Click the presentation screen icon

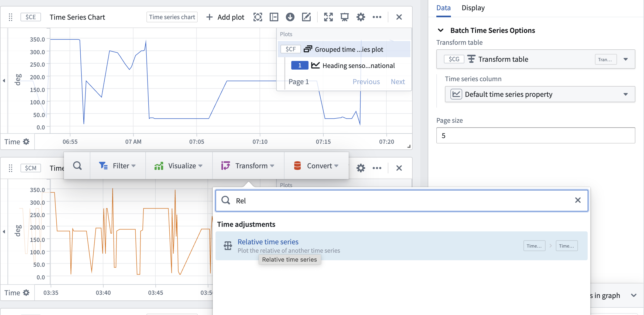pyautogui.click(x=345, y=17)
